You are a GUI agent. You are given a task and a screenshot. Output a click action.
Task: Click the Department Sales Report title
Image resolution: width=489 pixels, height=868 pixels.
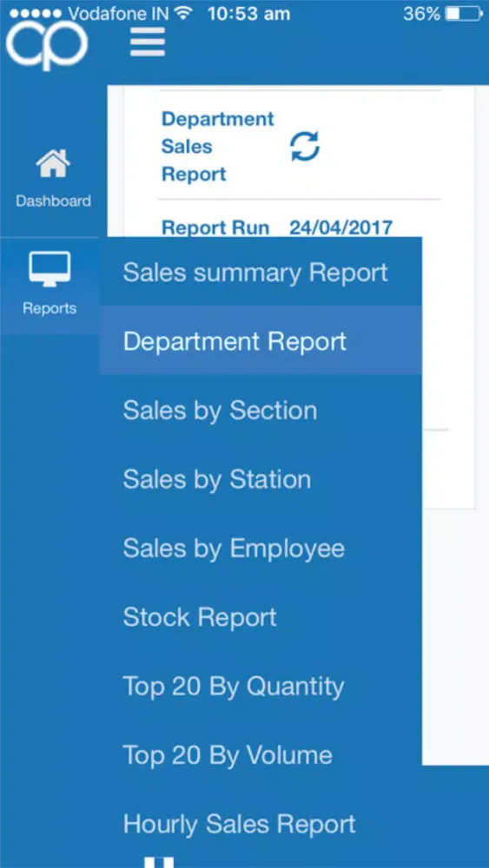click(218, 146)
